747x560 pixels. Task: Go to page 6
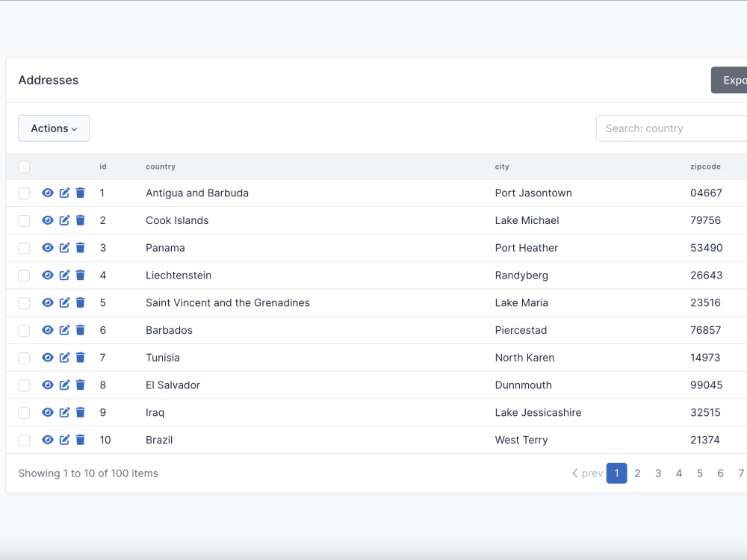click(720, 473)
